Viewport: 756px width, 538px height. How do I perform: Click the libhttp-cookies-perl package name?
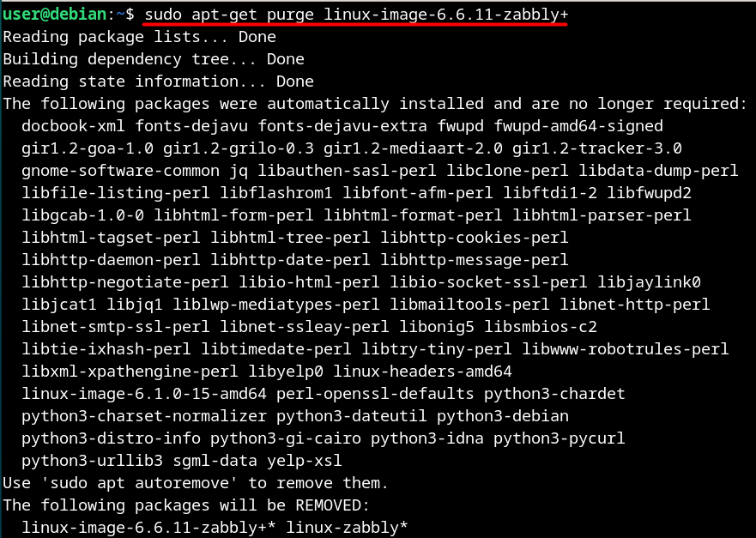pos(475,238)
